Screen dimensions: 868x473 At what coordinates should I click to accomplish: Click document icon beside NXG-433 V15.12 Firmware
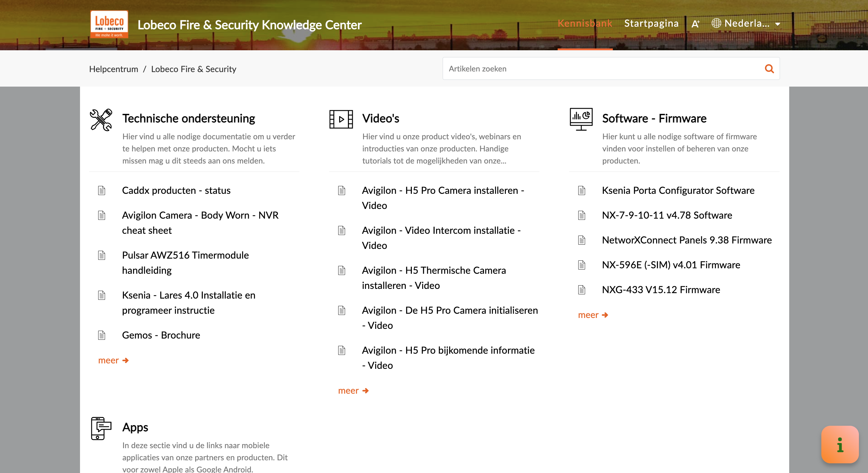(x=582, y=290)
